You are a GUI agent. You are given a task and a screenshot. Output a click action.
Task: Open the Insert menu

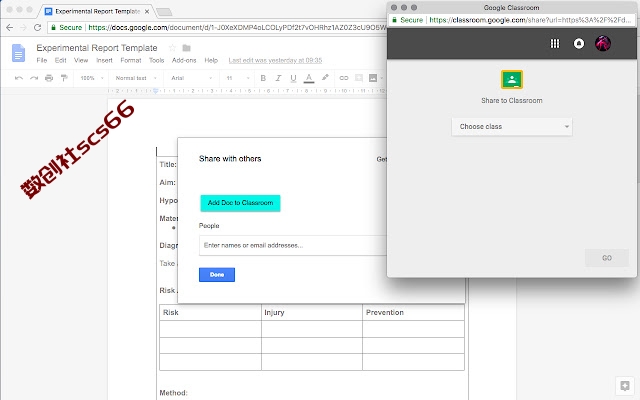pos(104,60)
